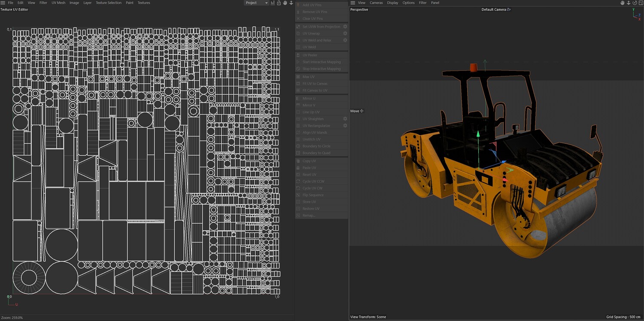Click Fit UV to Canvas
The image size is (644, 321).
pos(322,84)
